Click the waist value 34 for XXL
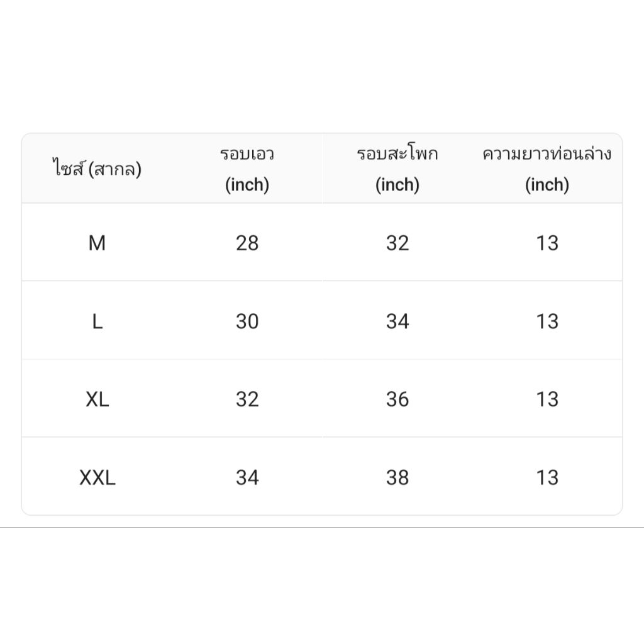The width and height of the screenshot is (644, 644). click(x=247, y=477)
